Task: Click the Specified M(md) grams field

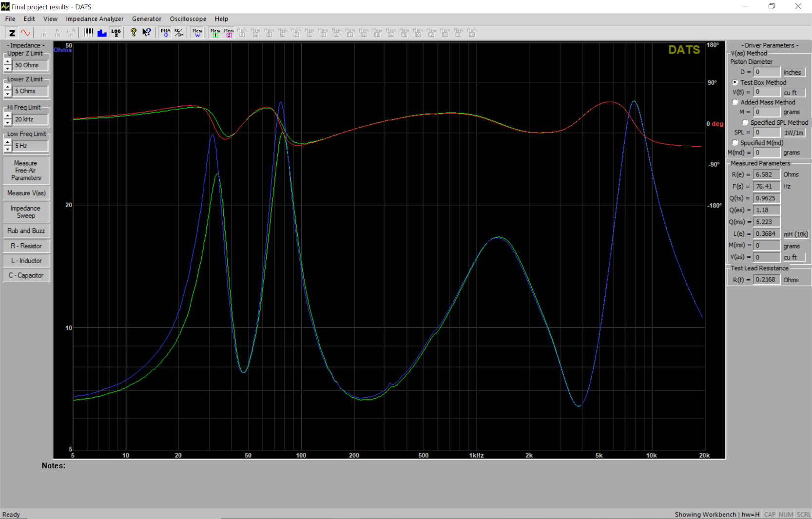Action: click(x=767, y=153)
